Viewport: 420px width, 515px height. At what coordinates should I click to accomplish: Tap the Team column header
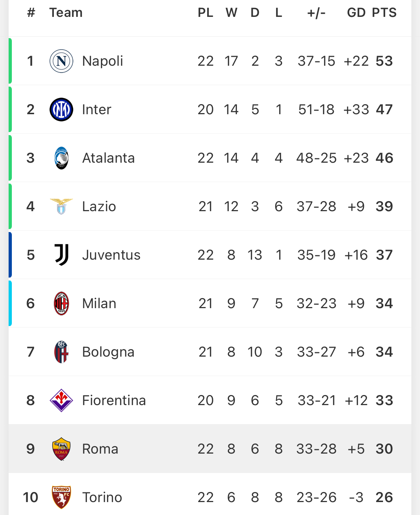(x=66, y=13)
